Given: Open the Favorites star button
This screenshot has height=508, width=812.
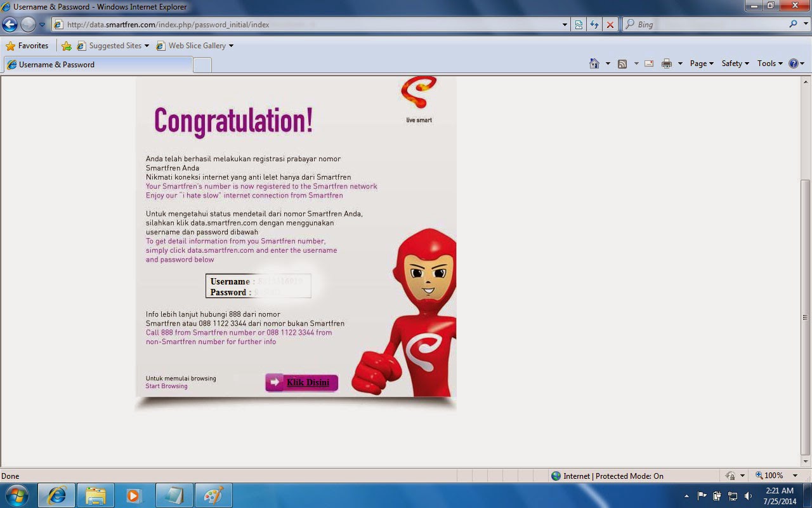Looking at the screenshot, I should coord(27,46).
